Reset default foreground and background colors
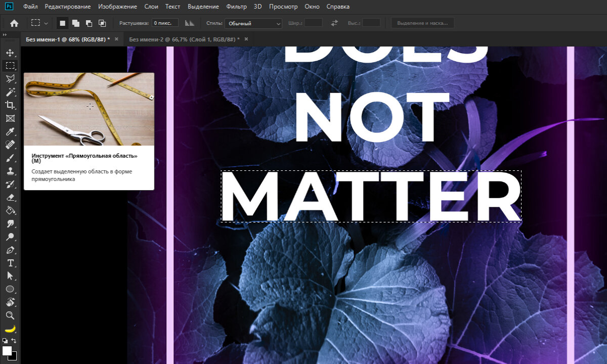The image size is (607, 364). click(x=5, y=340)
